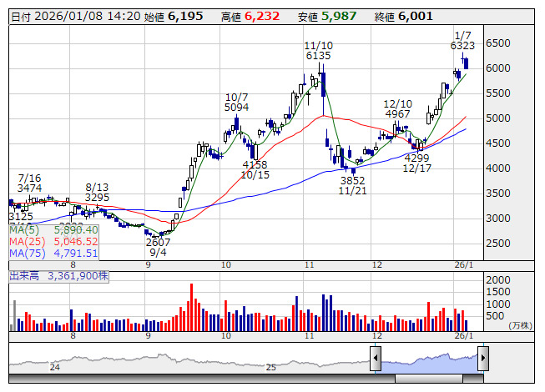This screenshot has height=392, width=545.
Task: Click the 11/21 3852 low marker
Action: click(x=353, y=185)
